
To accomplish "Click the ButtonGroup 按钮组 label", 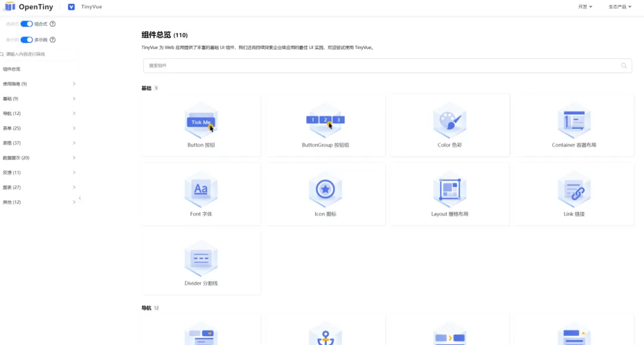I will coord(326,145).
